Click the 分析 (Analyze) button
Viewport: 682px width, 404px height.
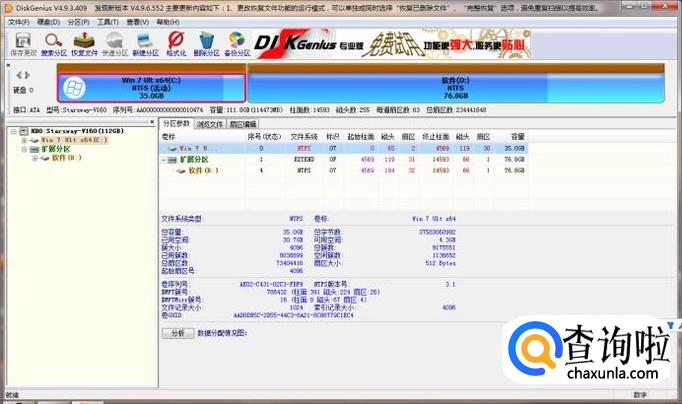(178, 333)
